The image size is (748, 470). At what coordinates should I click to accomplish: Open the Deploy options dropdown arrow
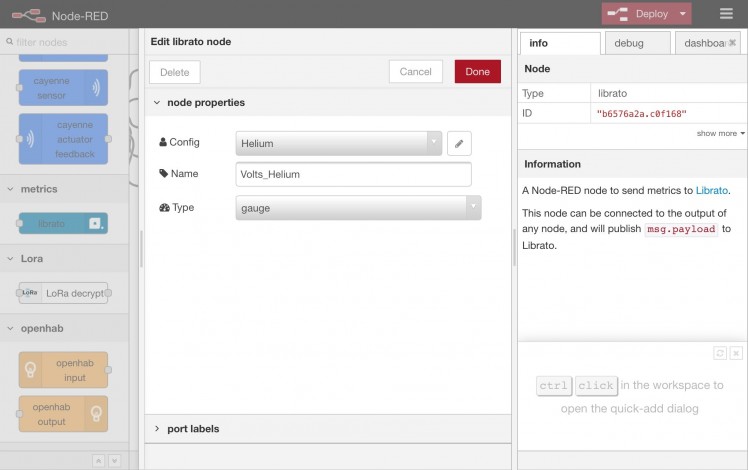click(x=683, y=14)
